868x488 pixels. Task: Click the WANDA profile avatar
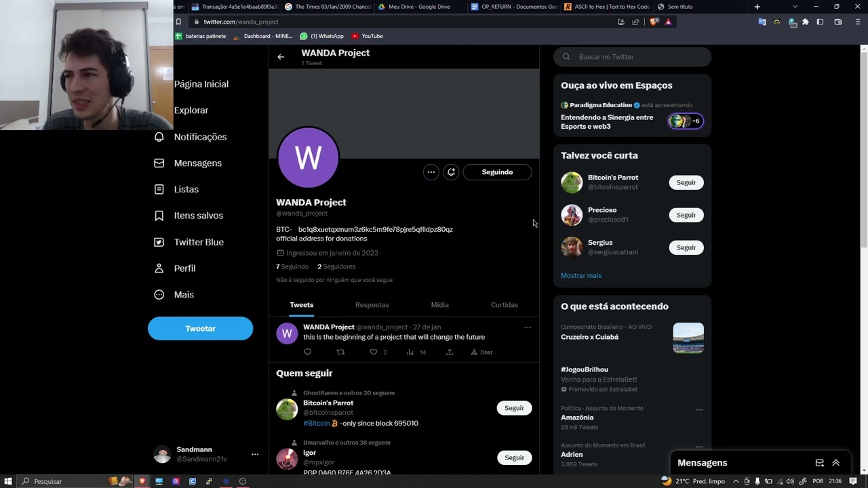tap(309, 157)
